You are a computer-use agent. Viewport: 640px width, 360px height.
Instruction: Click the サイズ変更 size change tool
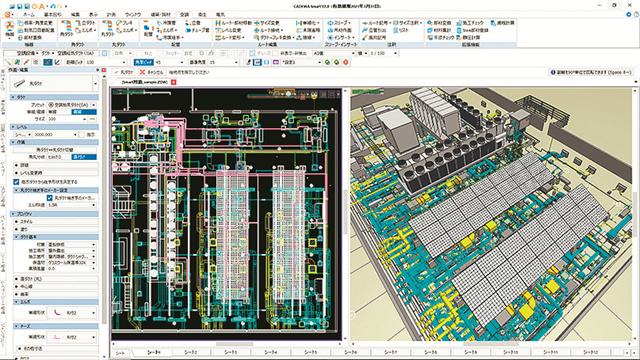[267, 23]
